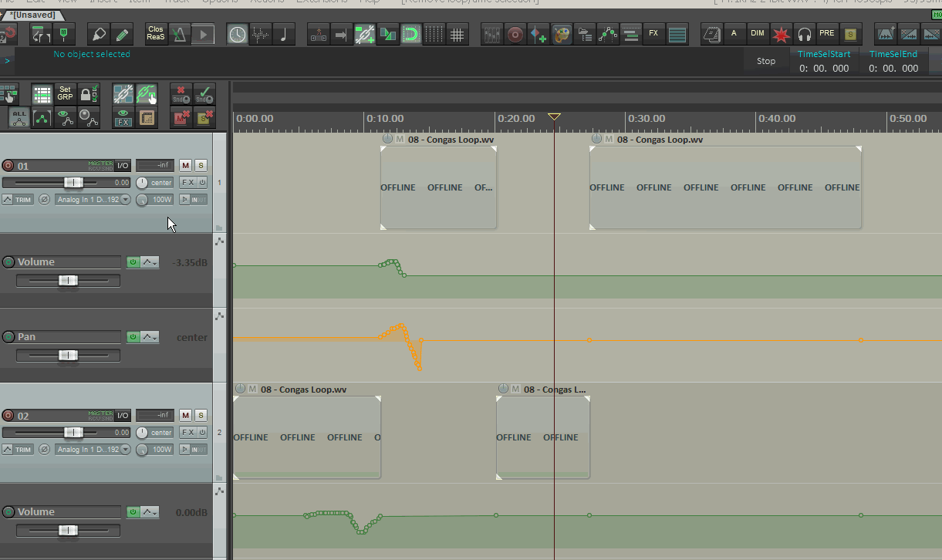The width and height of the screenshot is (942, 560).
Task: Click the TimeSelEnd value field
Action: coord(893,68)
